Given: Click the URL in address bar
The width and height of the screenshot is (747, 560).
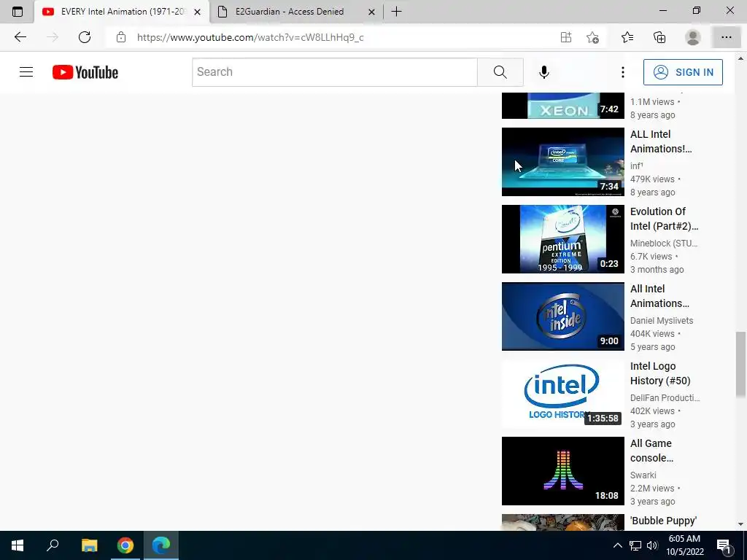Looking at the screenshot, I should [250, 37].
